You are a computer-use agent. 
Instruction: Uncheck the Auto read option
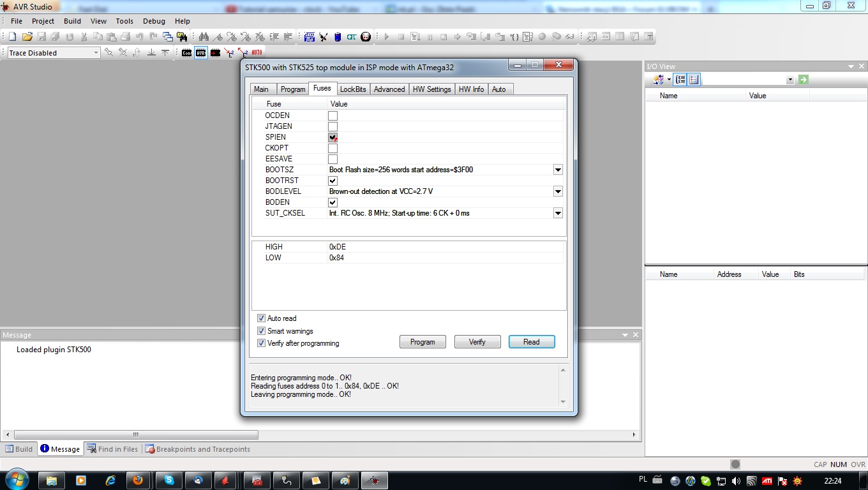tap(261, 318)
